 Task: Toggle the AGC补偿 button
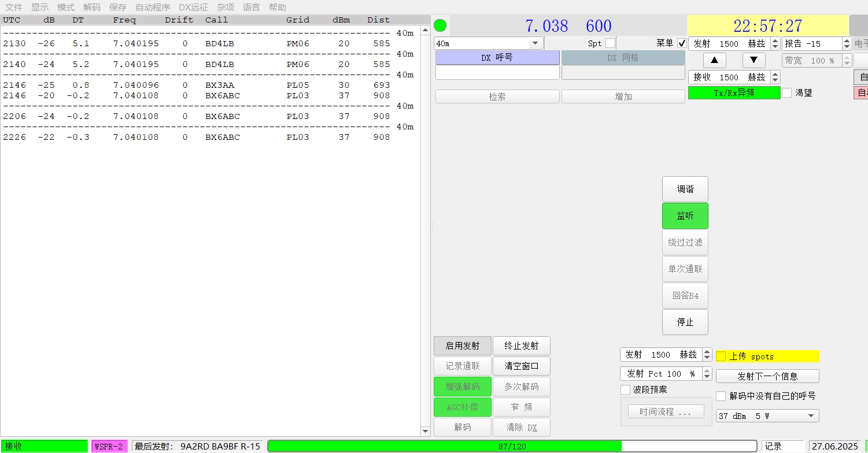click(x=463, y=407)
